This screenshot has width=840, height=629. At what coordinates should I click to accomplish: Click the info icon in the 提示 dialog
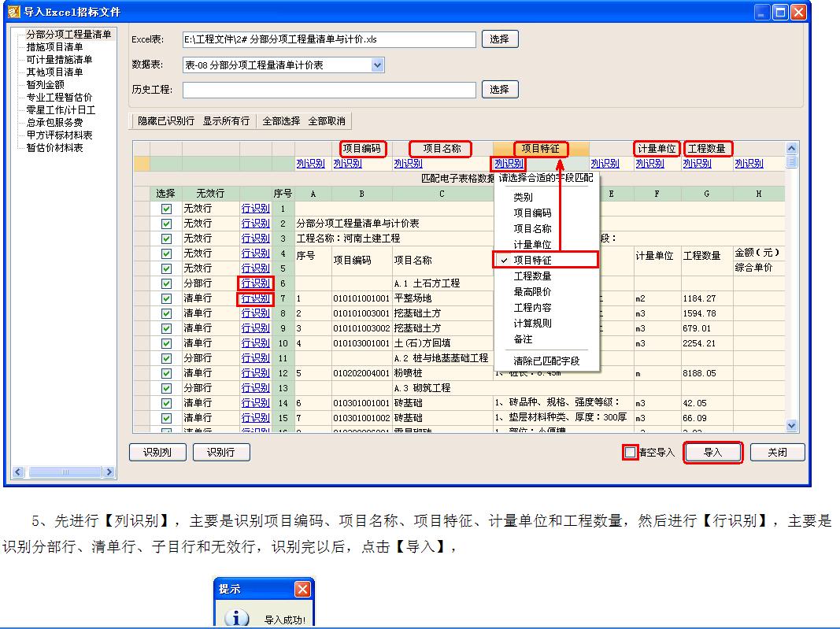(237, 618)
